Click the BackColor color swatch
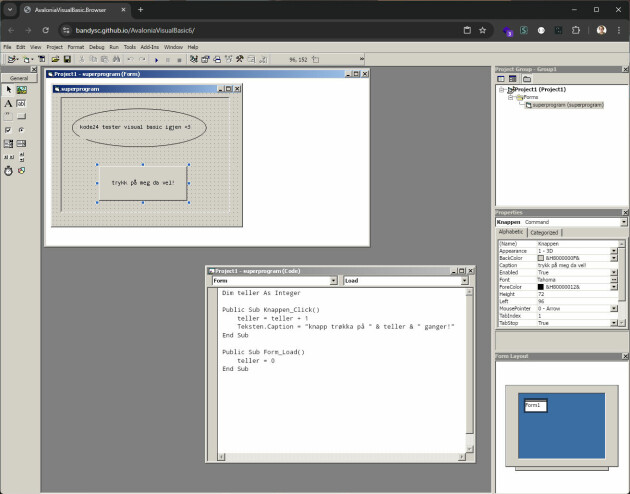Image resolution: width=630 pixels, height=494 pixels. (541, 258)
